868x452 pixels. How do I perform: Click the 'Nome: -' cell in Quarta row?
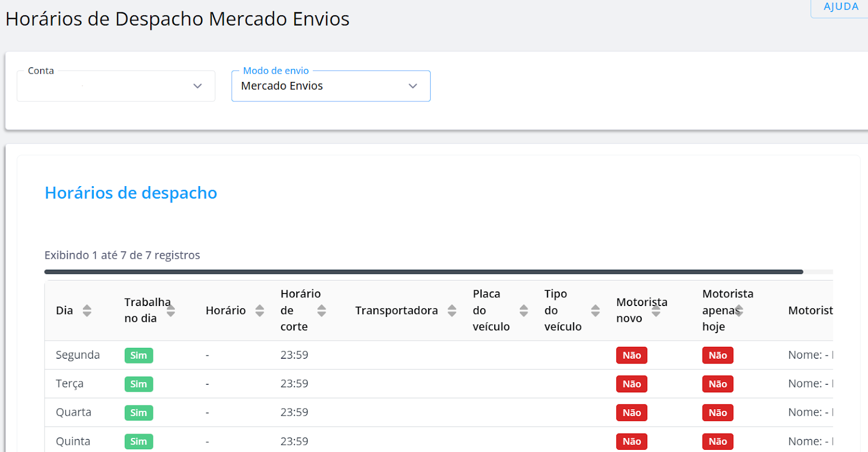(810, 412)
